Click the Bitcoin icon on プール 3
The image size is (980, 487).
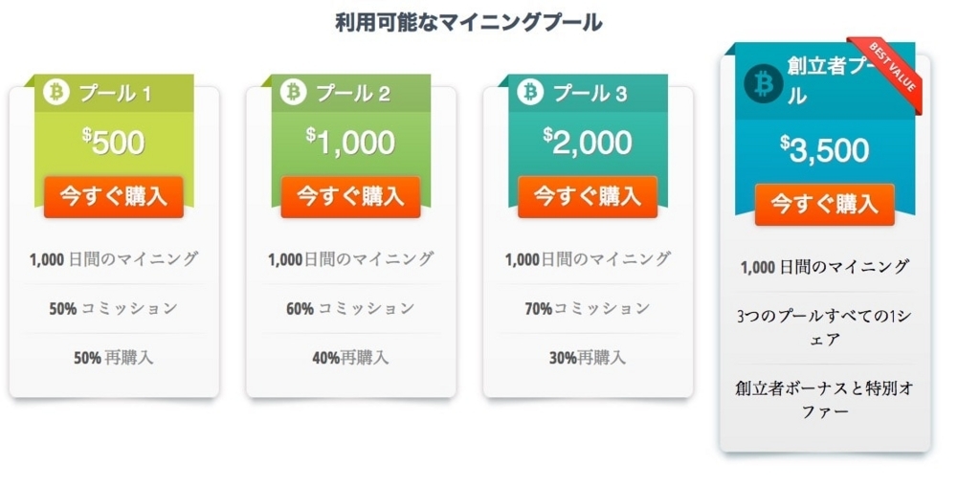click(x=530, y=93)
